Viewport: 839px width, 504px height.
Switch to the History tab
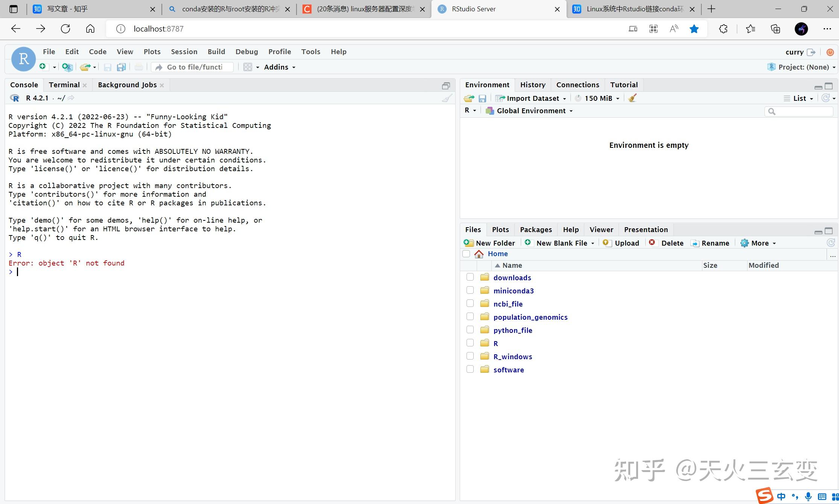[533, 85]
